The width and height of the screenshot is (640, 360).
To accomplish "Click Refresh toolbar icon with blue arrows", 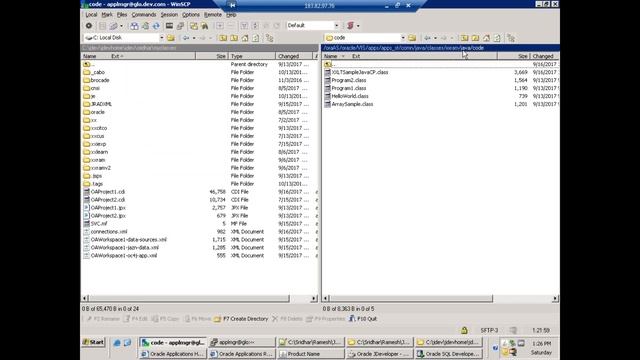I will tap(156, 26).
